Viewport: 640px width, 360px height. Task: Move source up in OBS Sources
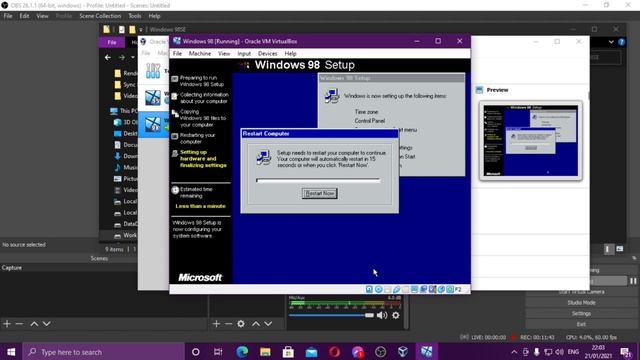(x=256, y=324)
